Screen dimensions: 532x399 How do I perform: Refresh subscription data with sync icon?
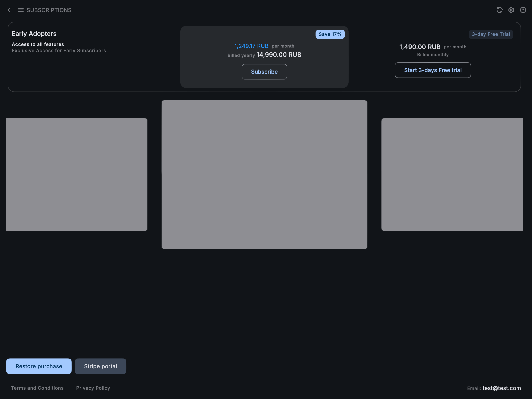click(x=500, y=10)
